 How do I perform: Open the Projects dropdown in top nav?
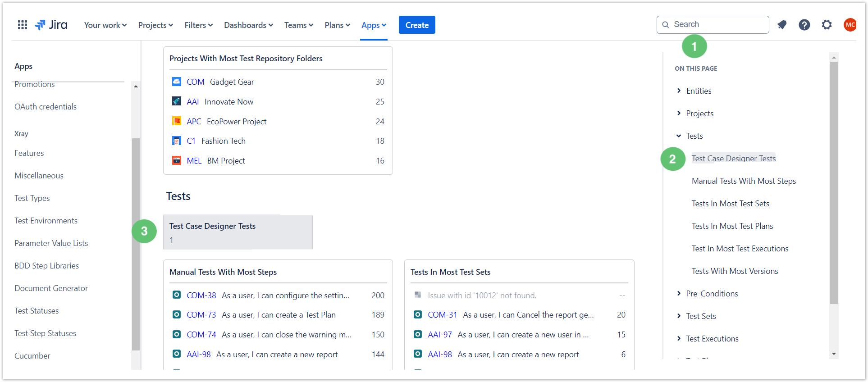[x=155, y=25]
